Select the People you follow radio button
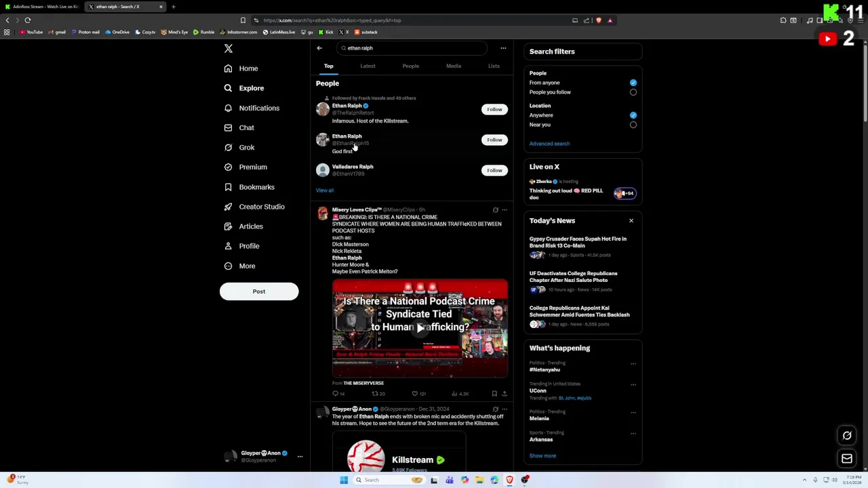The height and width of the screenshot is (488, 868). point(633,92)
